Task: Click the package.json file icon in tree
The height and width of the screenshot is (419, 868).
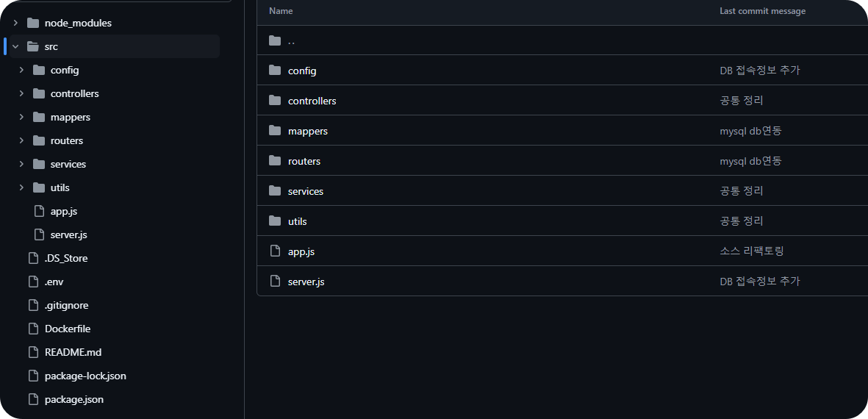Action: (x=33, y=400)
